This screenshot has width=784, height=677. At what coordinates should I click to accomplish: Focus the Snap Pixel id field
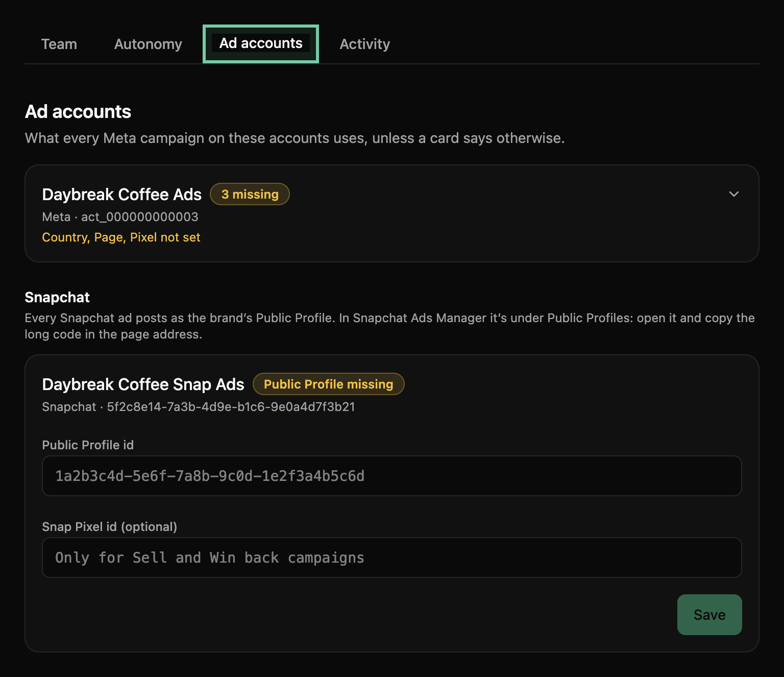(392, 558)
